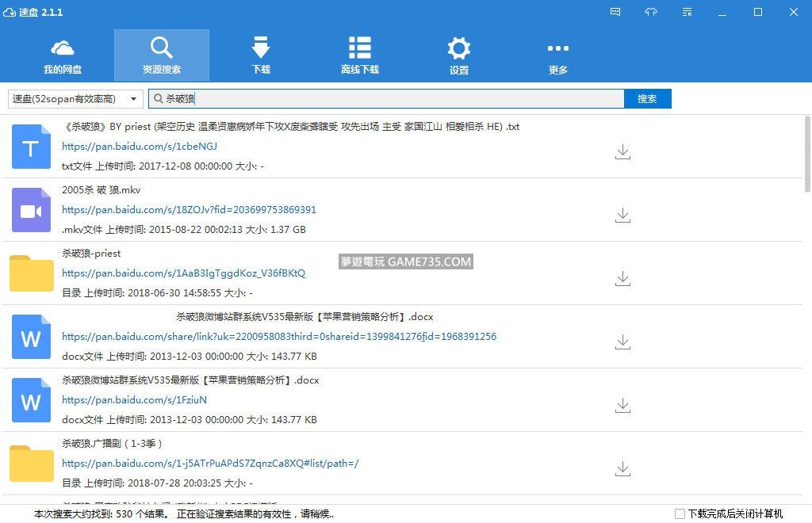Image resolution: width=812 pixels, height=523 pixels.
Task: Open the share/link?uk=2200958083 link
Action: click(279, 336)
